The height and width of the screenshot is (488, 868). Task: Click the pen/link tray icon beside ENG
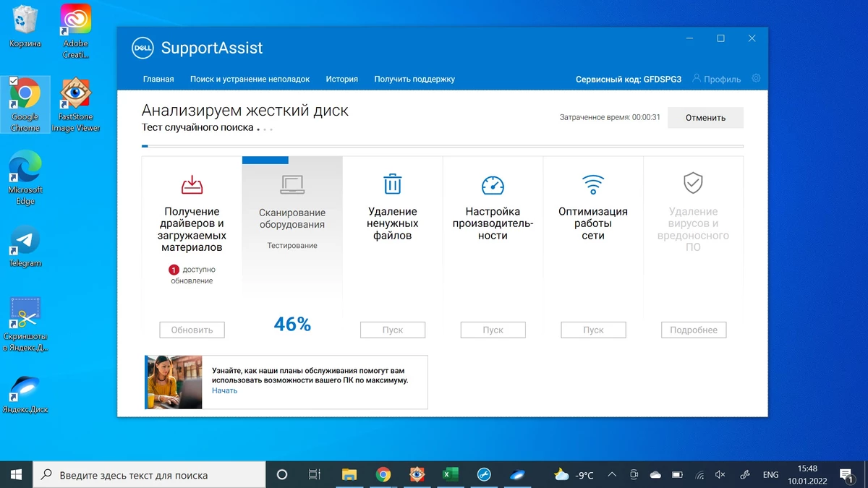point(744,475)
